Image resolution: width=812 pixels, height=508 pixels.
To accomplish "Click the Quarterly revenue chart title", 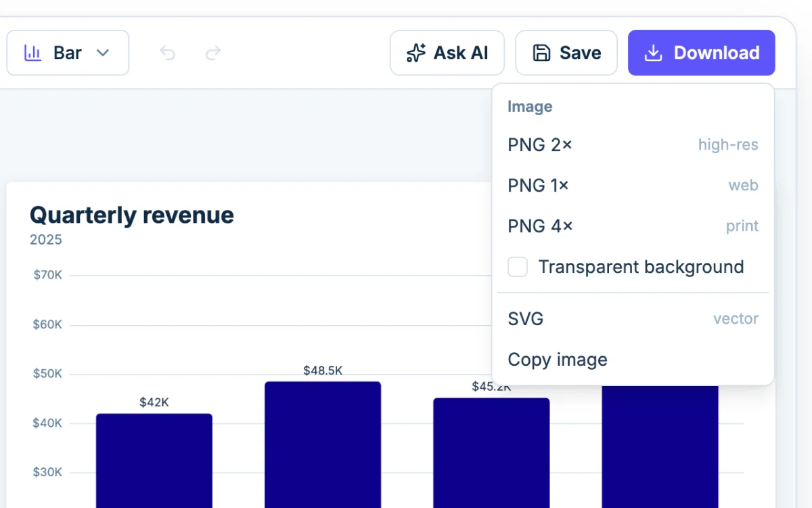I will pyautogui.click(x=132, y=215).
